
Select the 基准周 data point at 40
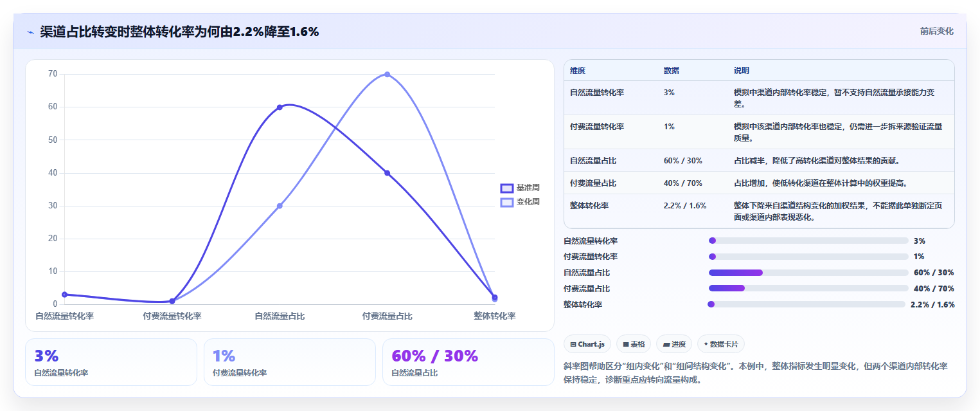[387, 173]
